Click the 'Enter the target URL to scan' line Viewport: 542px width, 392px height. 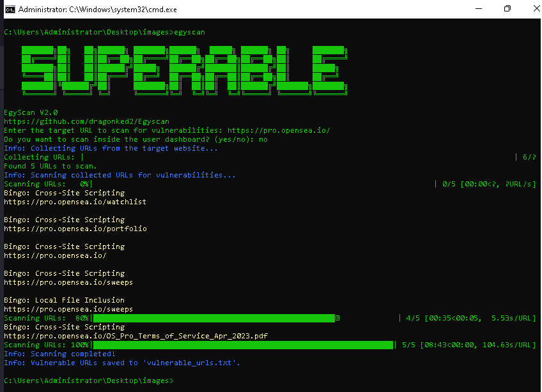click(167, 130)
